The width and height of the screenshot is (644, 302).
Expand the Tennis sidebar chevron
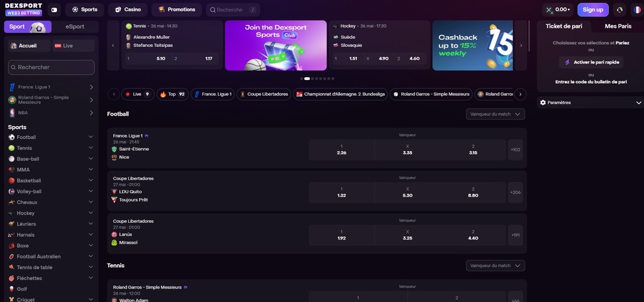click(91, 148)
